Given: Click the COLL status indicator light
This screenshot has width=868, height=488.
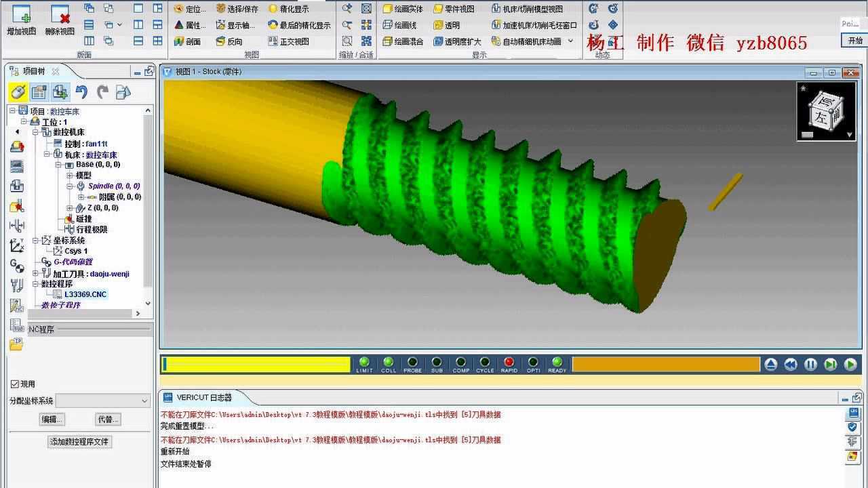Looking at the screenshot, I should click(x=389, y=363).
